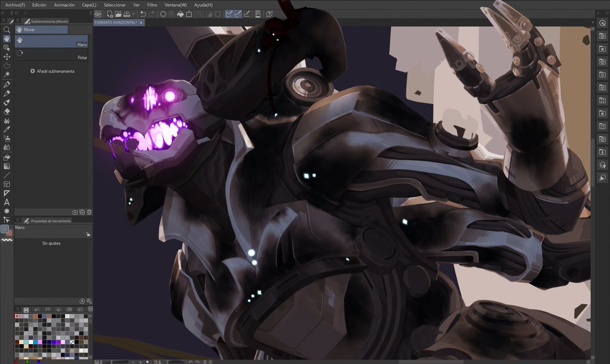Open the wrench sub tool detail icon

pyautogui.click(x=89, y=301)
